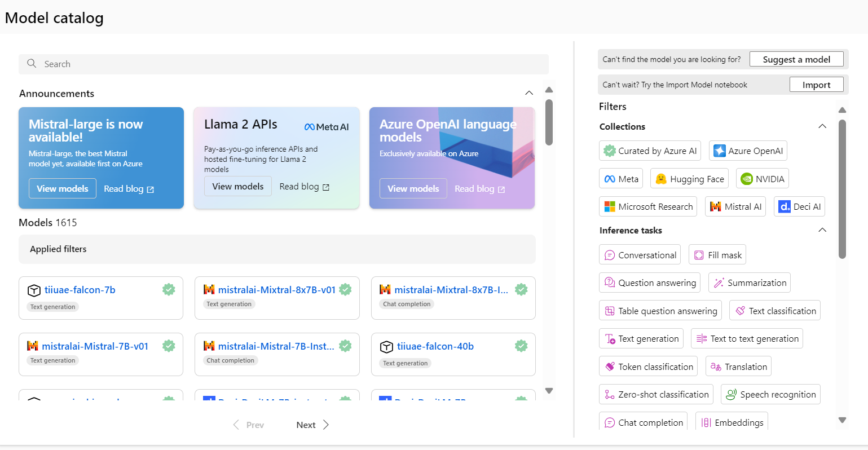868x450 pixels.
Task: Click the Text to text generation icon
Action: tap(702, 338)
